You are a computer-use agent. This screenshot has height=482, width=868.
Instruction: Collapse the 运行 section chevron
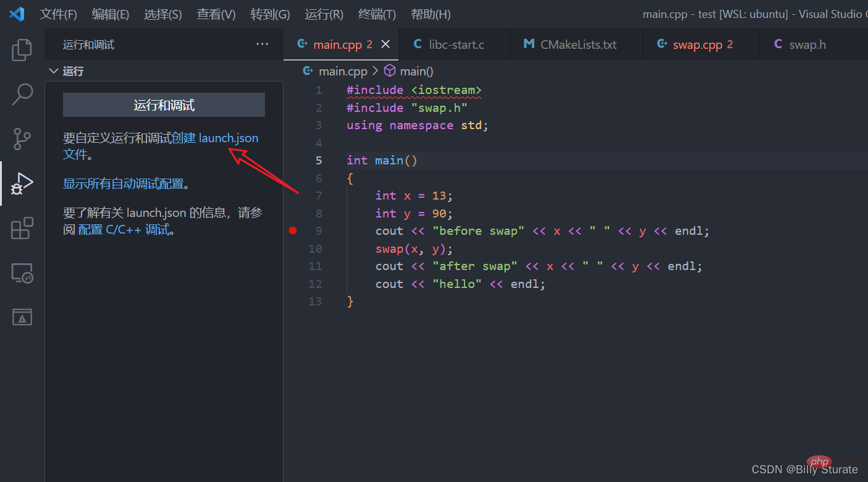[x=53, y=71]
